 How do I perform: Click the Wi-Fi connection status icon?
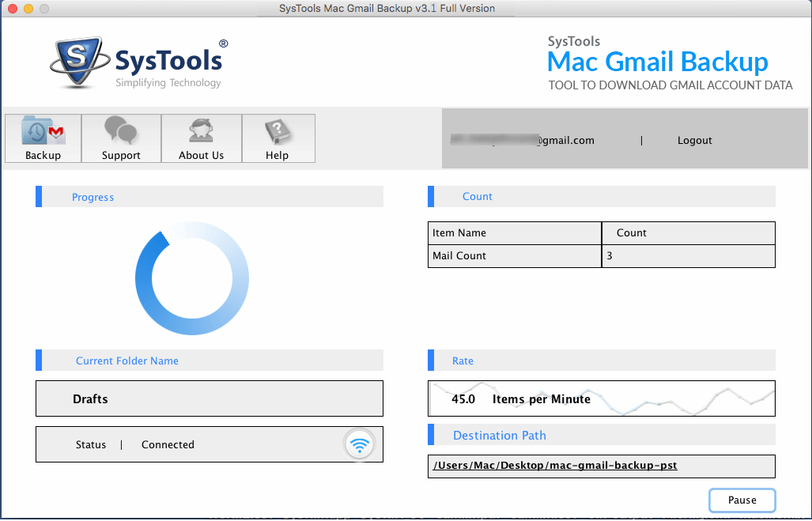click(x=360, y=444)
